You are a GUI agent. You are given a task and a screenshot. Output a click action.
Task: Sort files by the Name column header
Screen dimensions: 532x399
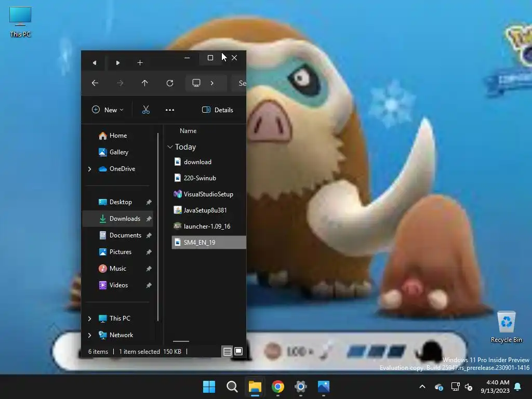tap(188, 130)
